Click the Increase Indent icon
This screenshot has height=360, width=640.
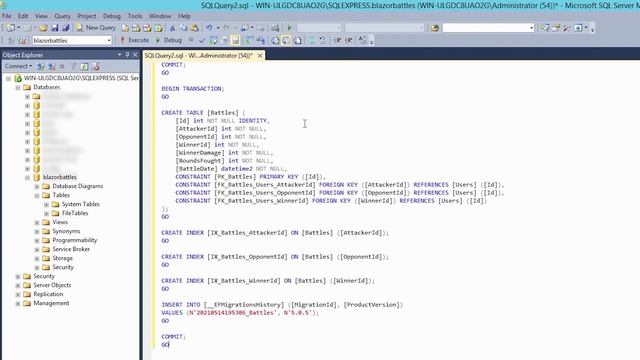[x=349, y=40]
